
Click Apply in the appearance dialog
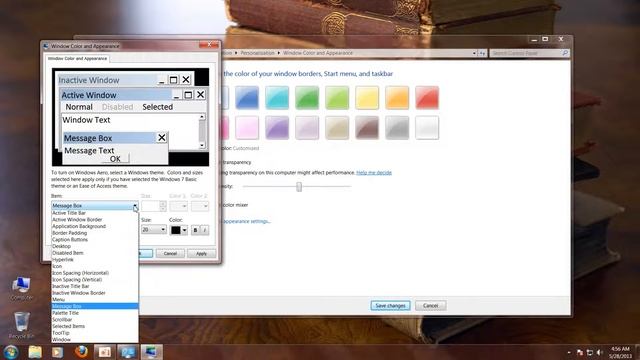[201, 253]
